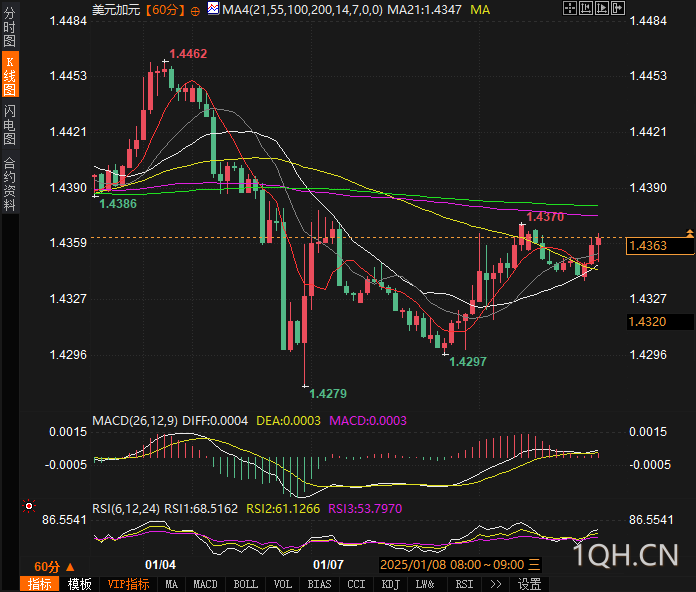Viewport: 696px width, 592px height.
Task: Show the RSI indicator
Action: click(x=464, y=584)
